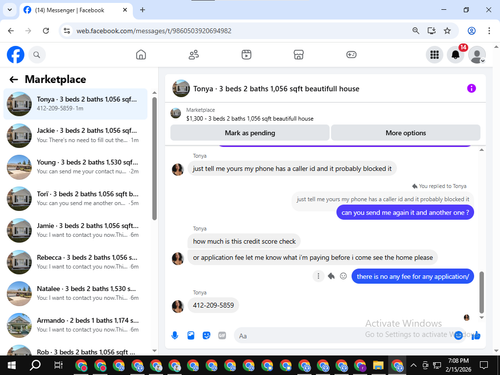Open Armando 2 beds conversation
The image size is (500, 375).
(75, 325)
